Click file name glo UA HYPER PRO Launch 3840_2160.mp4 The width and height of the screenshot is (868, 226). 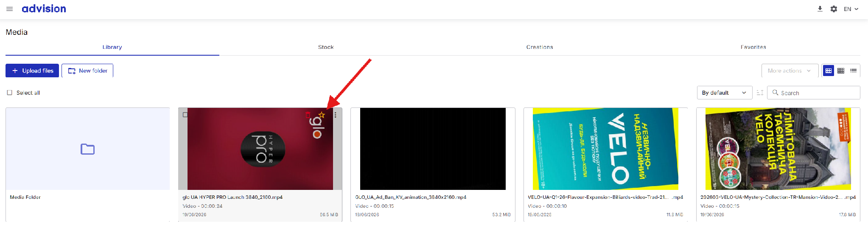[x=232, y=197]
